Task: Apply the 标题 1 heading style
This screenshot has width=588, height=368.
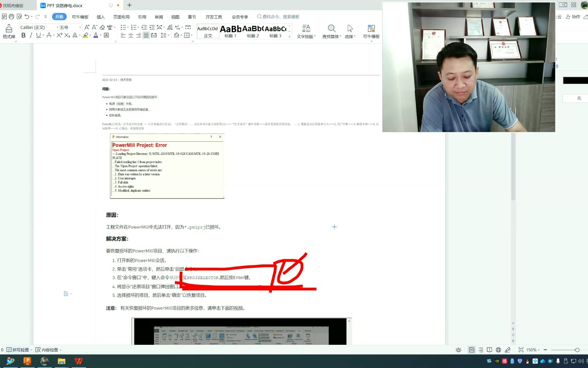Action: pyautogui.click(x=230, y=31)
